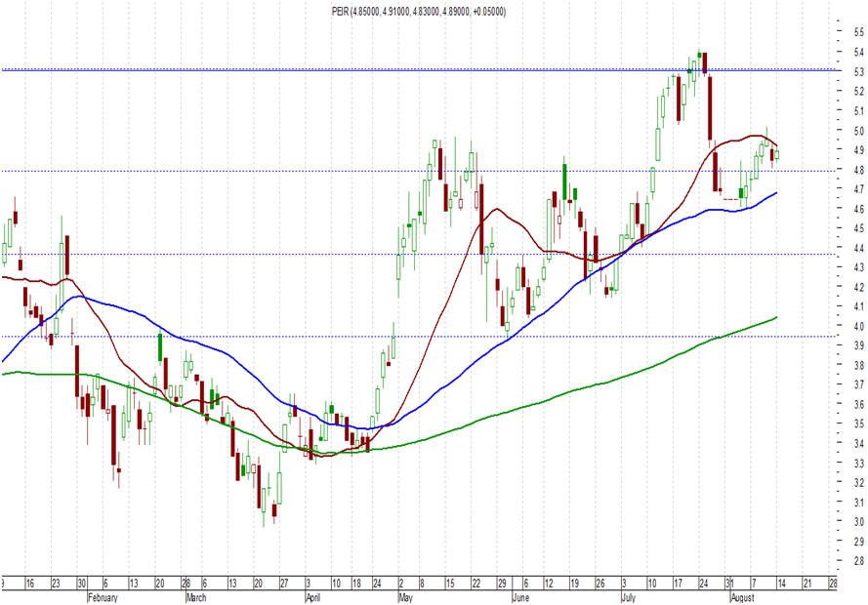Viewport: 868px width, 605px height.
Task: Click the date label 16 on time axis
Action: point(30,584)
